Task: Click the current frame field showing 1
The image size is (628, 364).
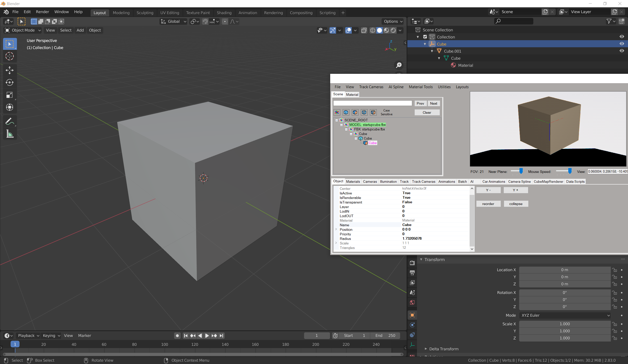Action: pos(317,335)
